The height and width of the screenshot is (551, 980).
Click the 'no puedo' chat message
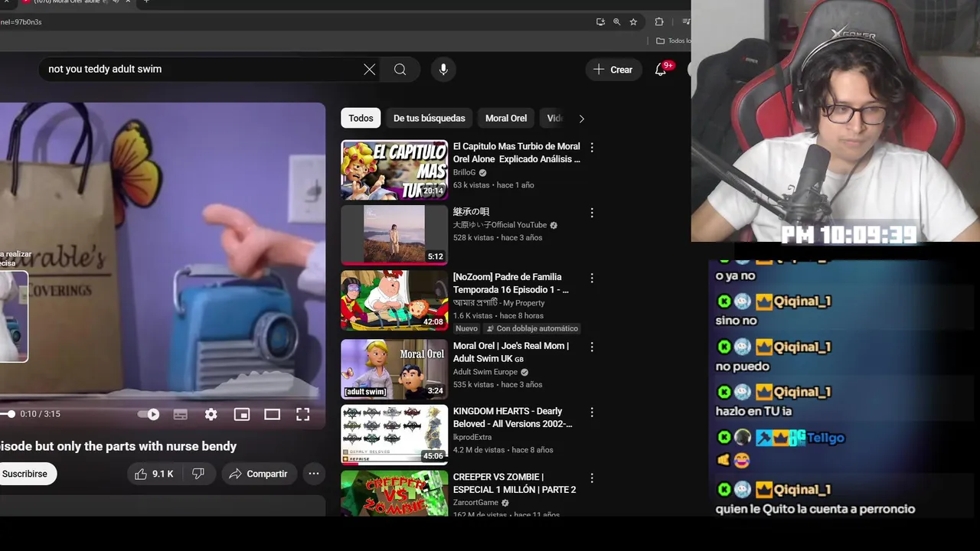click(x=742, y=367)
